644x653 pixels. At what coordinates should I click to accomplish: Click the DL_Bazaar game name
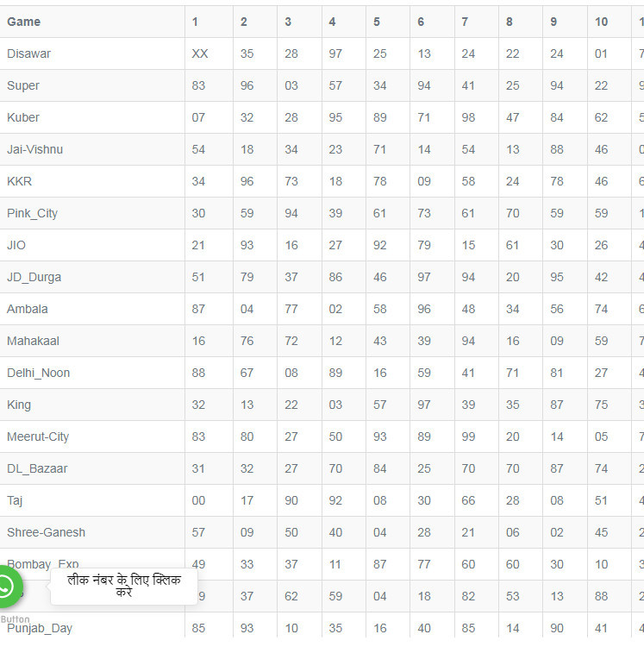(37, 468)
